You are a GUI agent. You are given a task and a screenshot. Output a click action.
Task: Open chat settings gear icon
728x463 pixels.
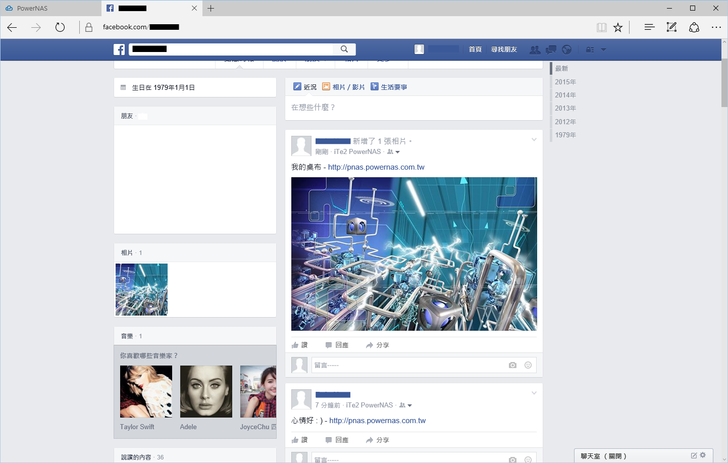703,455
